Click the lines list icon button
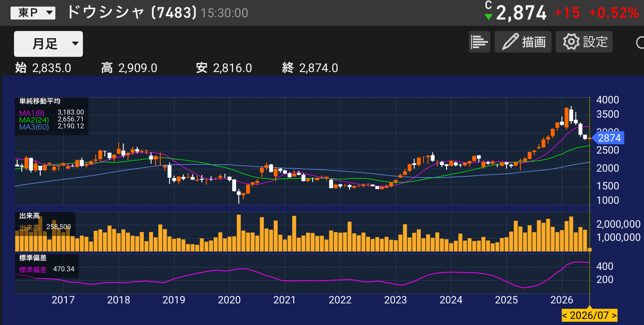The image size is (644, 325). tap(479, 42)
